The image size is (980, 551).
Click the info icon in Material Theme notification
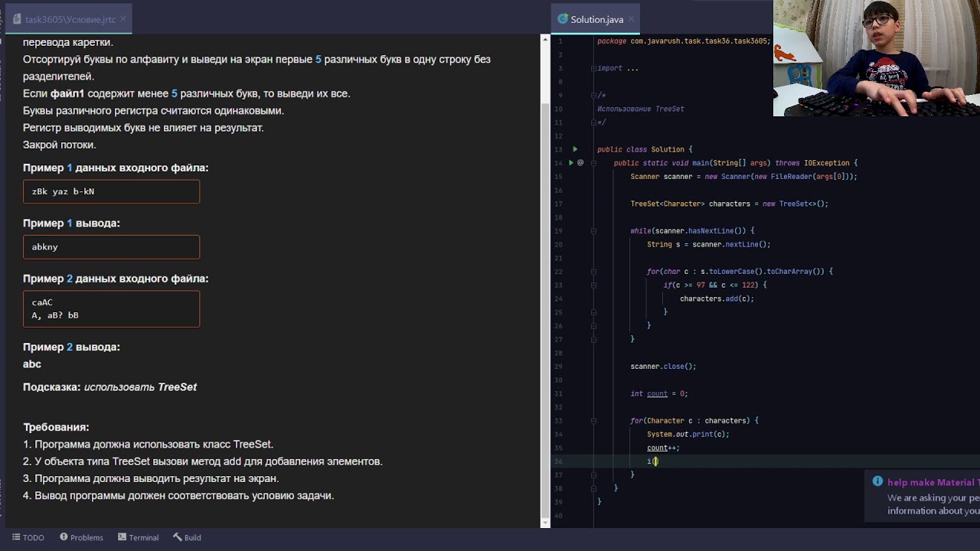point(877,481)
